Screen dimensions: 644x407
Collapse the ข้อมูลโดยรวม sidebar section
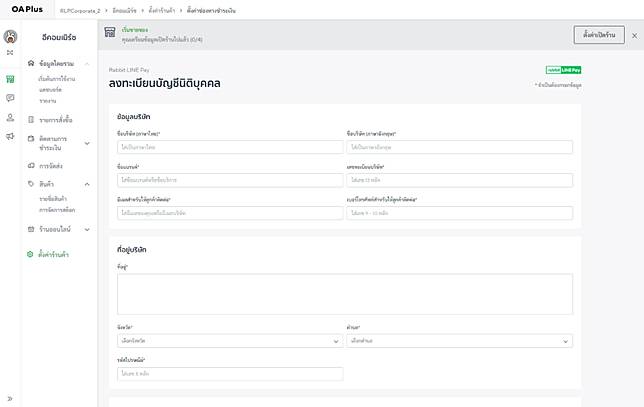pyautogui.click(x=88, y=63)
